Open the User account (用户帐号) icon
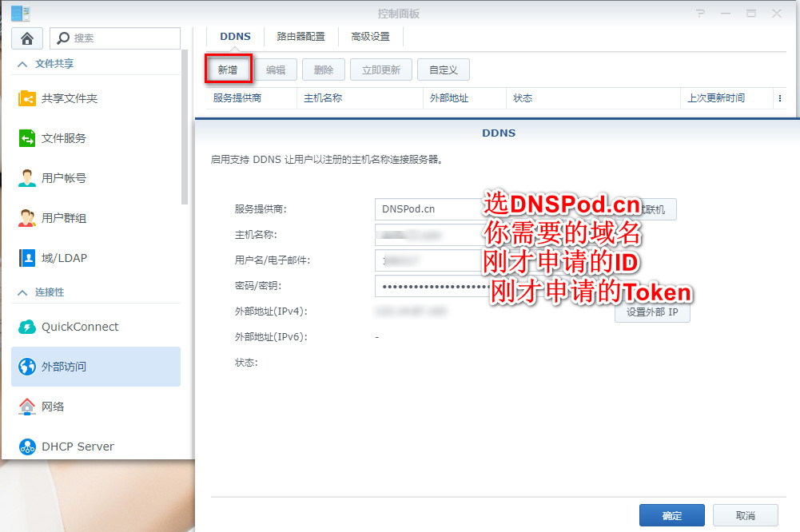This screenshot has height=532, width=800. point(27,178)
